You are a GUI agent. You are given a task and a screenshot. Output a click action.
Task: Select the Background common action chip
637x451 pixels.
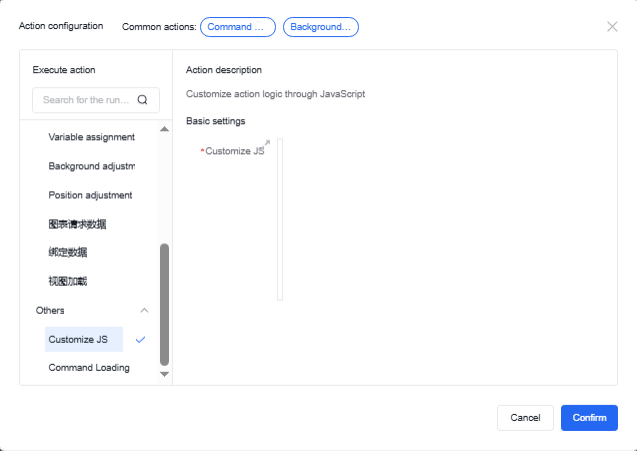click(320, 27)
